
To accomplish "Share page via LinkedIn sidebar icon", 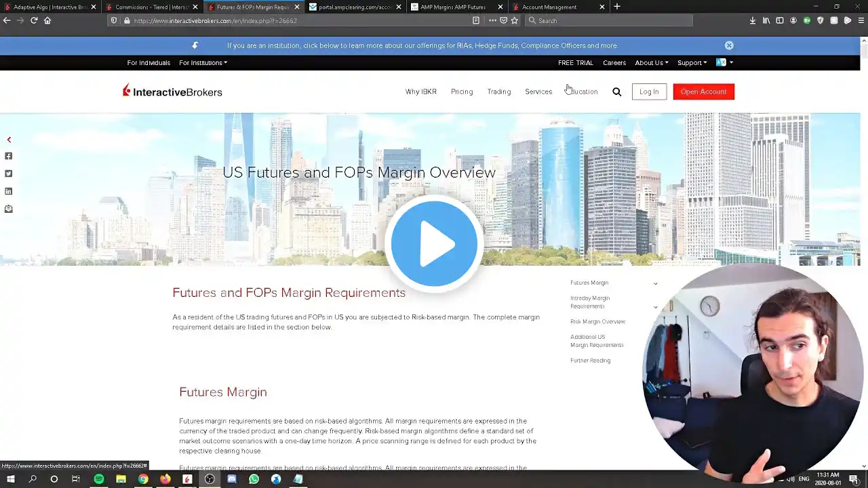I will 9,191.
